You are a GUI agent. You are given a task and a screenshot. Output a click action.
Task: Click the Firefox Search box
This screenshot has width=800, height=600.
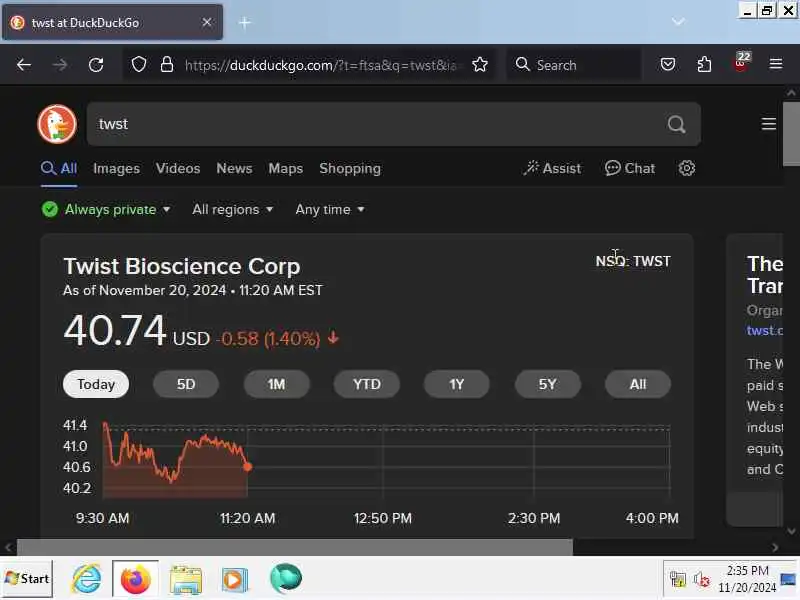tap(574, 65)
